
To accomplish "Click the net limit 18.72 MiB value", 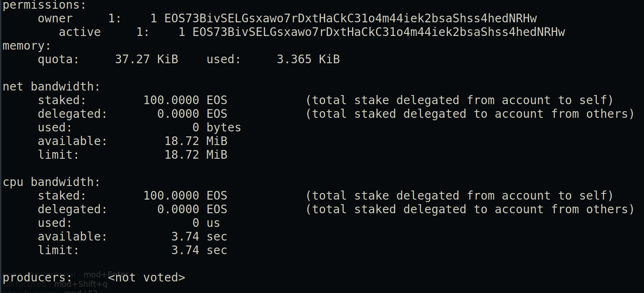I will click(196, 155).
